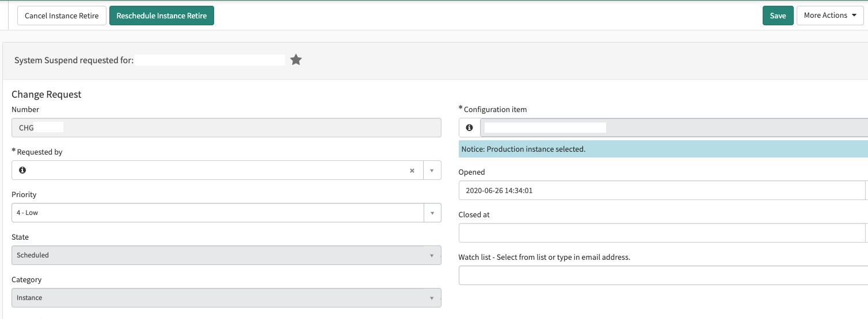Click the Configuration item input field

click(x=673, y=128)
